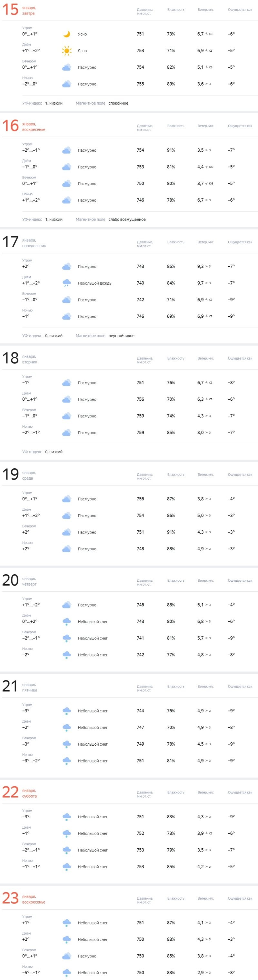
Task: Click the 'неустойчивое' magnetic field value
Action: point(121,336)
